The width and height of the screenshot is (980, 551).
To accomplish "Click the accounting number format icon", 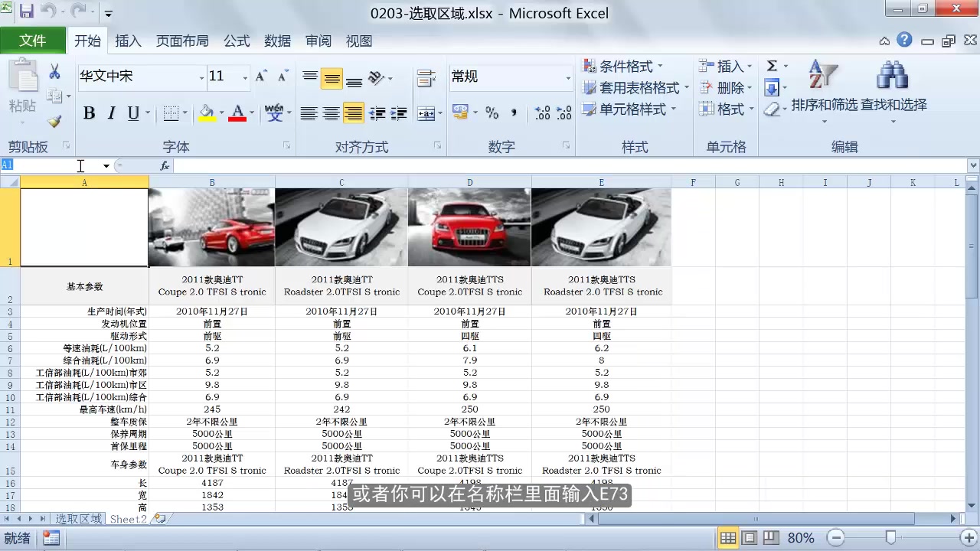I will click(460, 112).
